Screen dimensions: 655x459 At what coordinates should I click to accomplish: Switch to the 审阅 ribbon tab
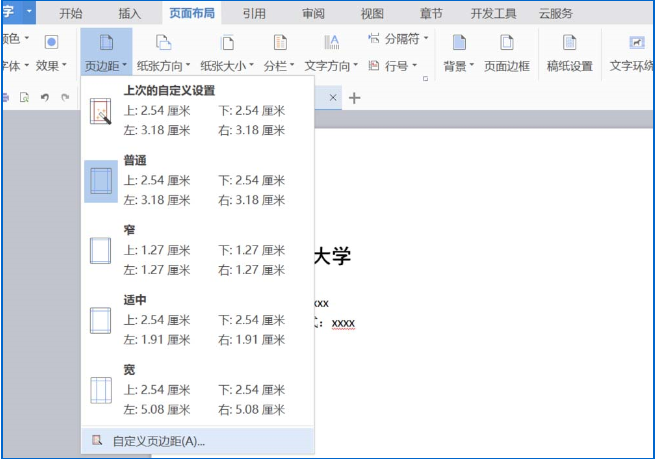tap(312, 14)
